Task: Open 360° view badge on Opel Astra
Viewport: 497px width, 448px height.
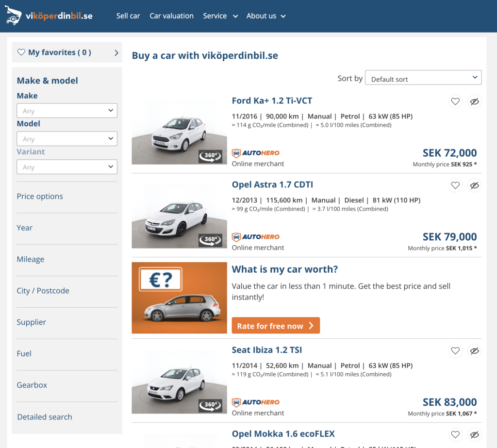Action: pos(210,240)
